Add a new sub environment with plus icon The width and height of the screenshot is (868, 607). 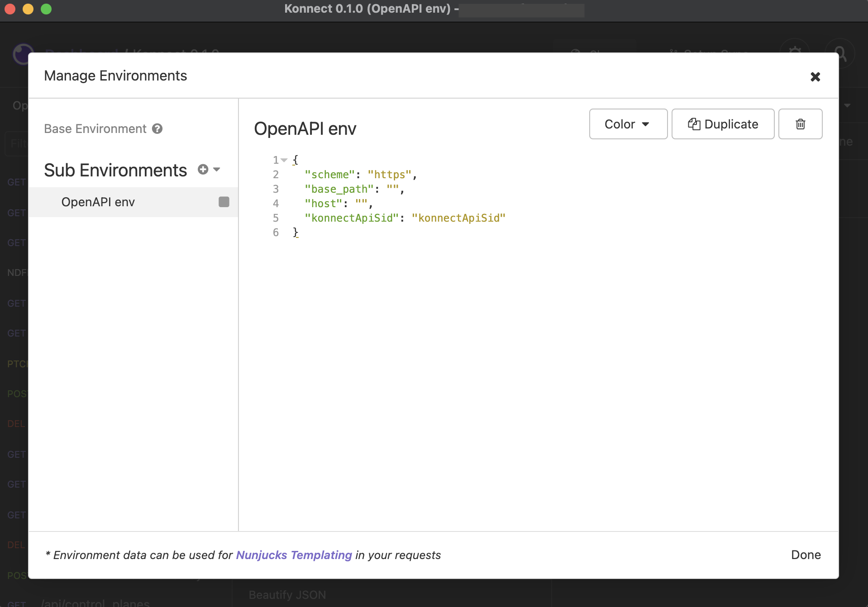[202, 169]
